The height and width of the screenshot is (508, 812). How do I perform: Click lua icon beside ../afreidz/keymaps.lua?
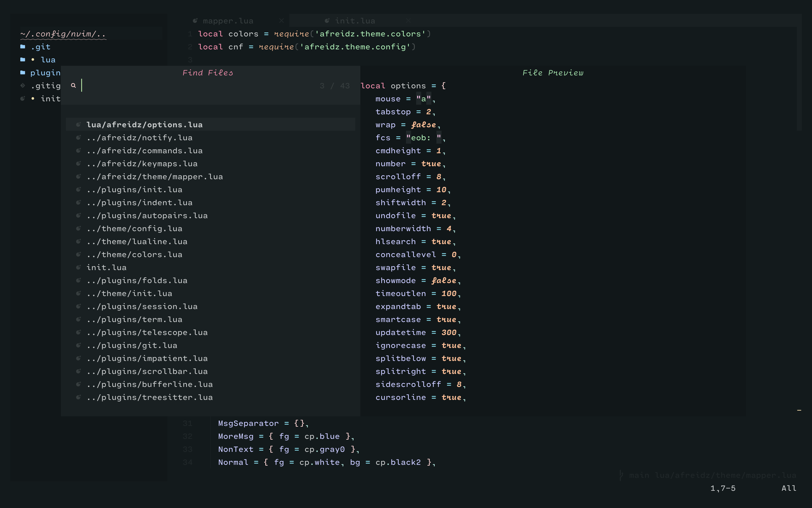point(78,163)
